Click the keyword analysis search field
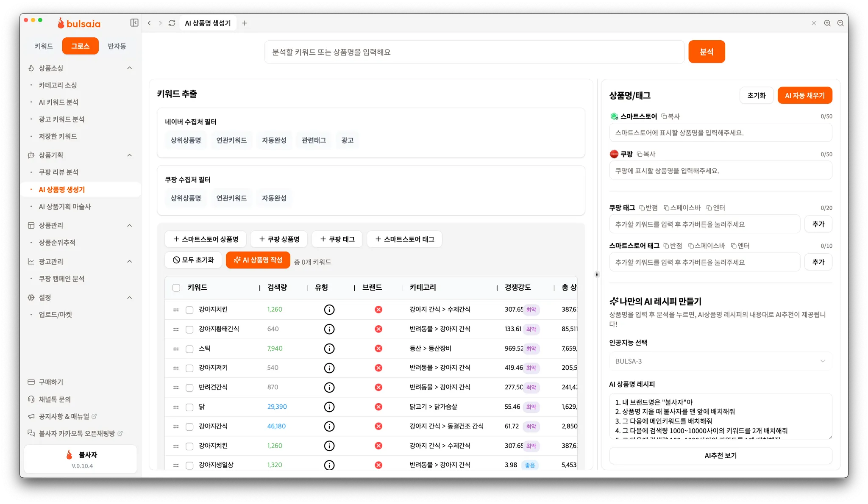 coord(474,52)
